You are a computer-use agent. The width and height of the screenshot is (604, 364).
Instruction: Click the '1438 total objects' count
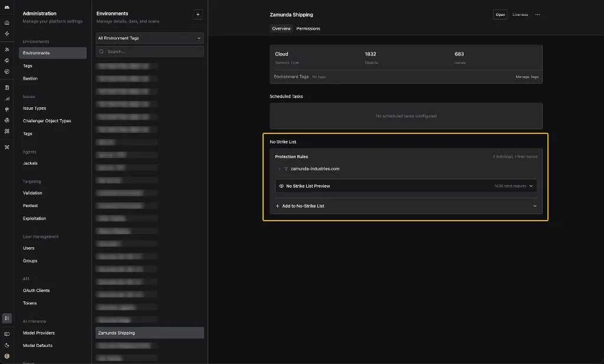click(510, 186)
